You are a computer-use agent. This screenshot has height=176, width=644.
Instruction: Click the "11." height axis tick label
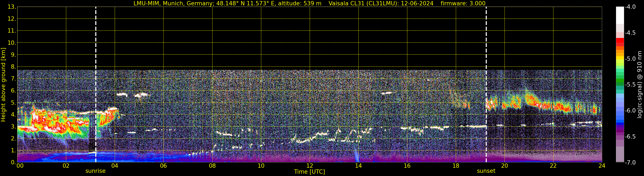12,31
